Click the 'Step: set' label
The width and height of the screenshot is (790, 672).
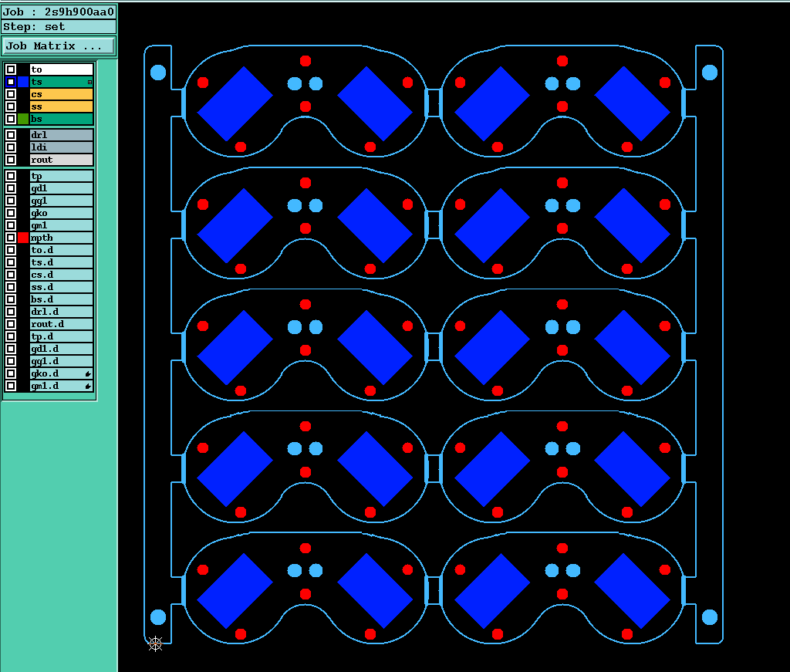coord(59,27)
